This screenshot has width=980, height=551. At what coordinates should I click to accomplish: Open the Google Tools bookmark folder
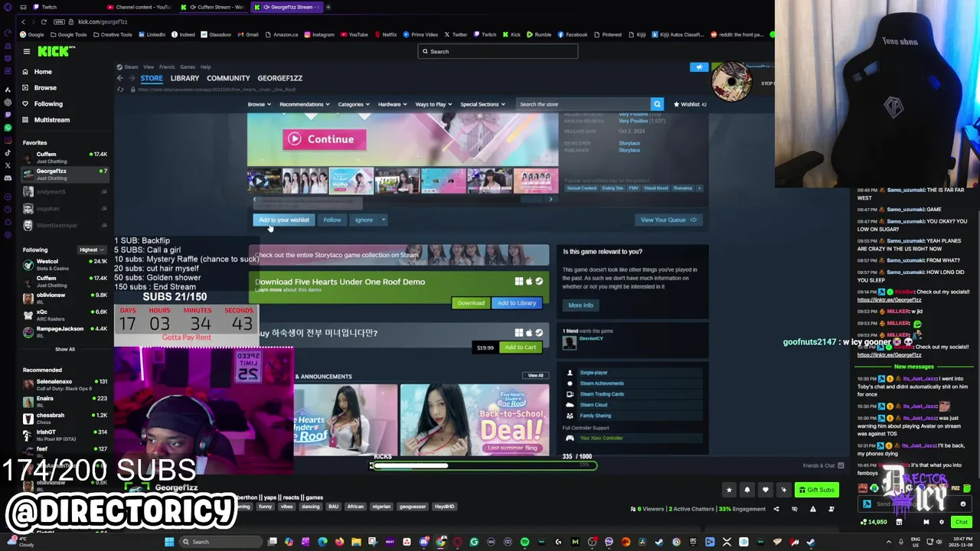tap(69, 34)
